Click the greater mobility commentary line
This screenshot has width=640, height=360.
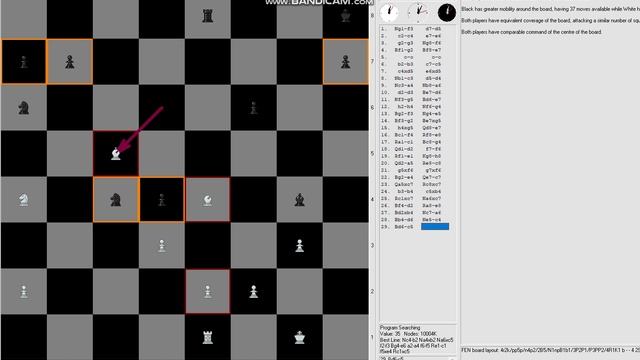[x=550, y=9]
